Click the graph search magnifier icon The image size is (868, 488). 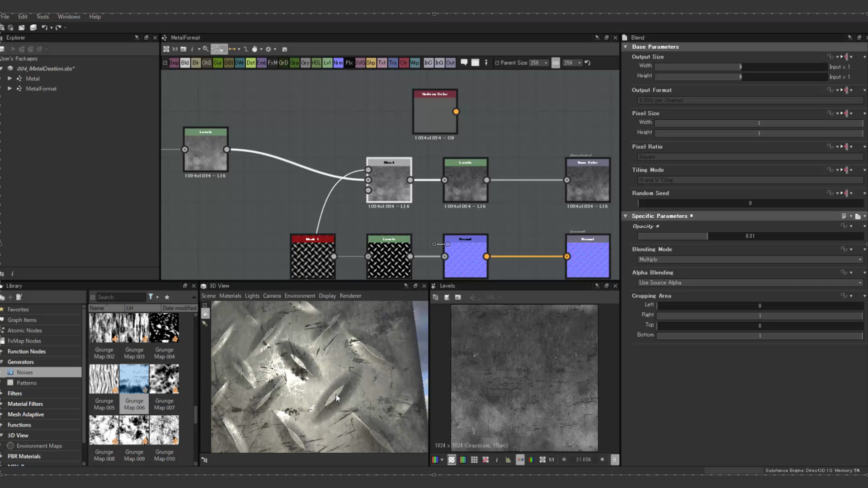point(206,49)
